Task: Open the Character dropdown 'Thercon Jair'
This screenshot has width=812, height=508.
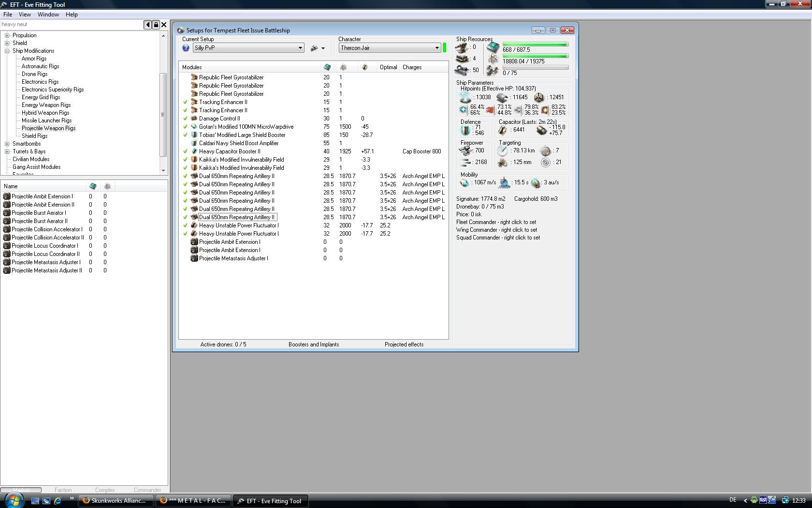Action: tap(390, 48)
